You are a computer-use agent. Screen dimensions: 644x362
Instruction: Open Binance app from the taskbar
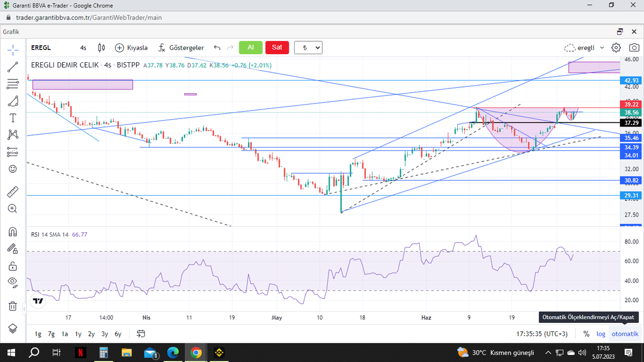(x=219, y=352)
